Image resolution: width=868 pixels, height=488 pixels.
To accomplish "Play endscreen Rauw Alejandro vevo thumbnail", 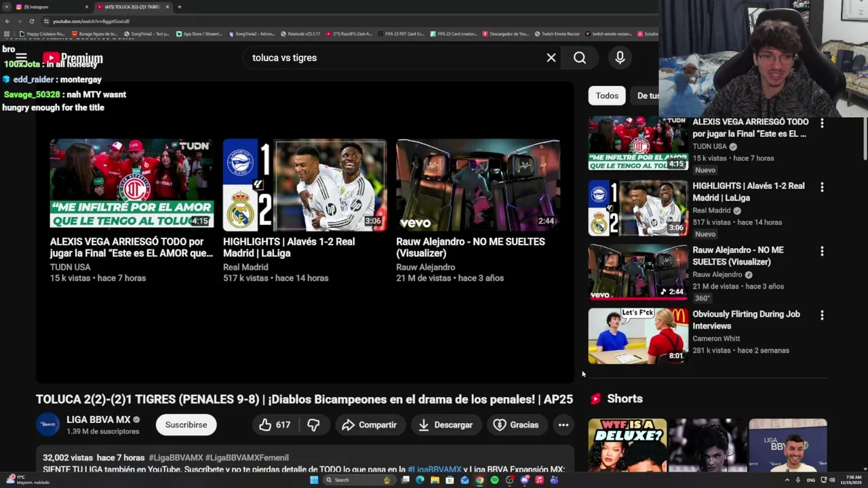I will tap(478, 185).
